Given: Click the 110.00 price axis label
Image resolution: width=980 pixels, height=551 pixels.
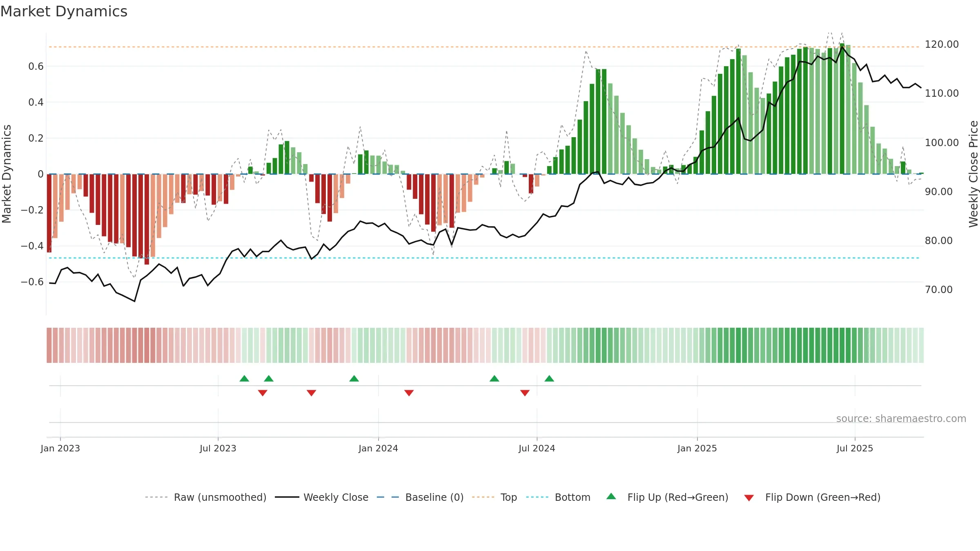Looking at the screenshot, I should coord(942,93).
